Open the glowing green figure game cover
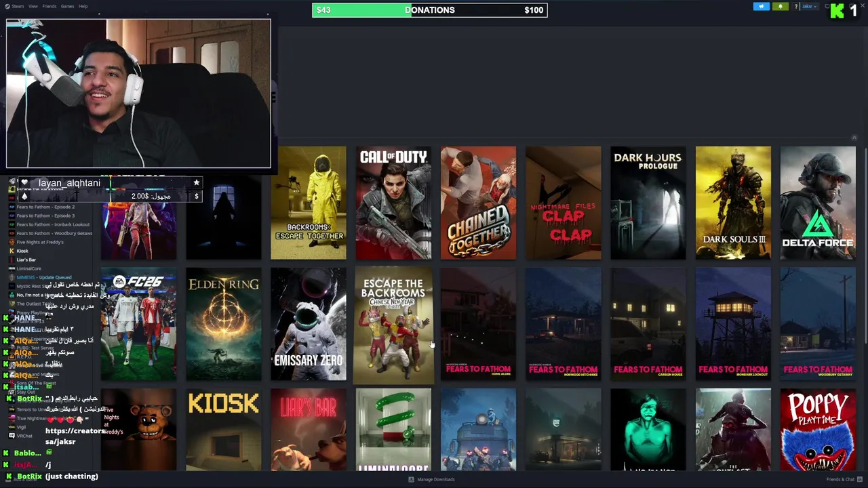This screenshot has height=488, width=868. [648, 430]
